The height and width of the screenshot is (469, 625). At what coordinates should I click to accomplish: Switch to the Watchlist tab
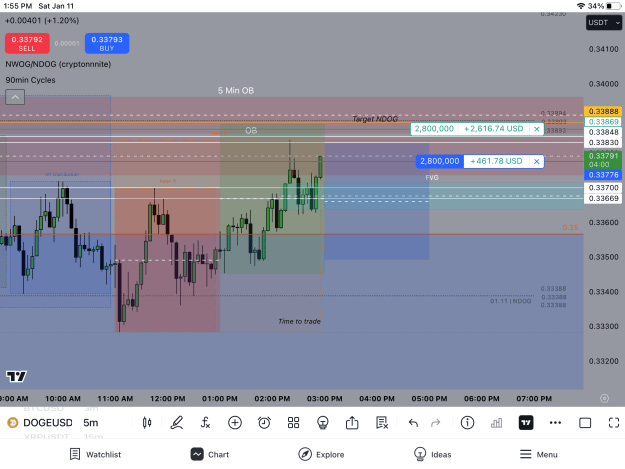[x=95, y=454]
